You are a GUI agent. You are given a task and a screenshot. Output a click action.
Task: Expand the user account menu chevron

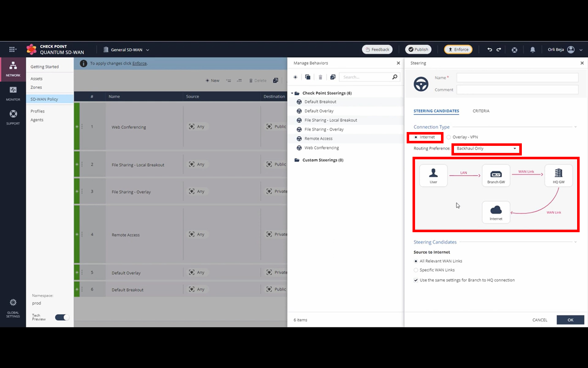[581, 50]
